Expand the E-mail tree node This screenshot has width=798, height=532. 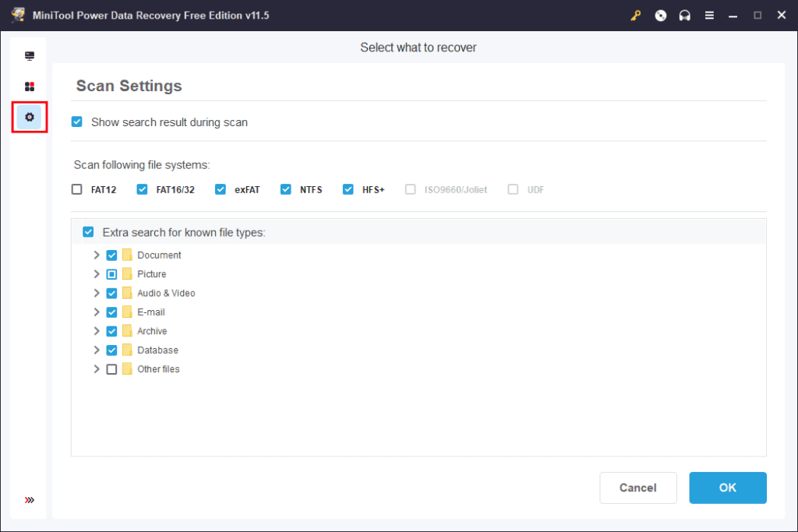tap(96, 312)
